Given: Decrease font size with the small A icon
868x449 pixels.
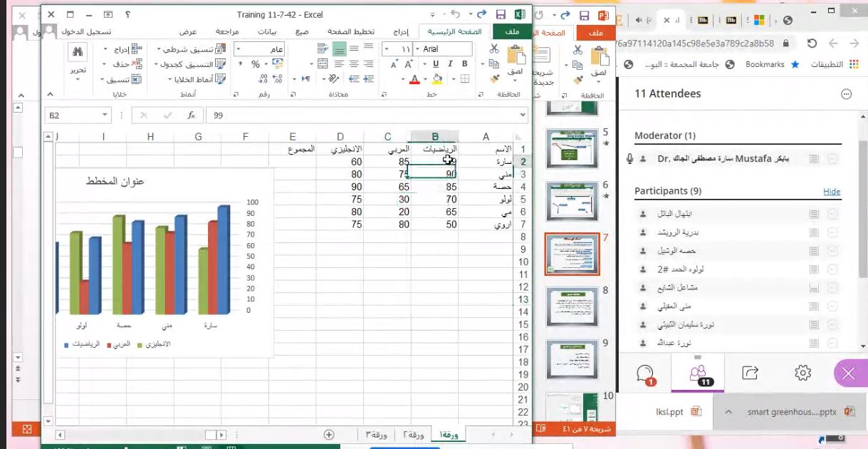Looking at the screenshot, I should (393, 64).
